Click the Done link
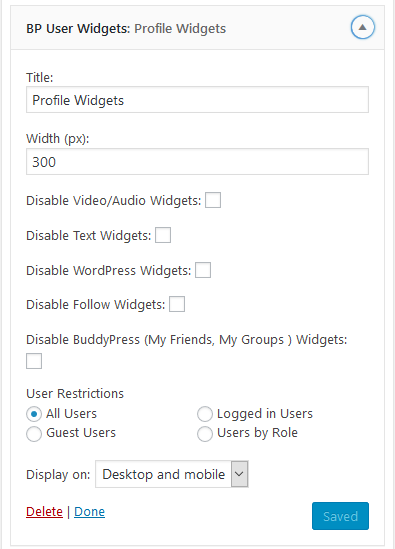The height and width of the screenshot is (549, 395). pyautogui.click(x=90, y=512)
